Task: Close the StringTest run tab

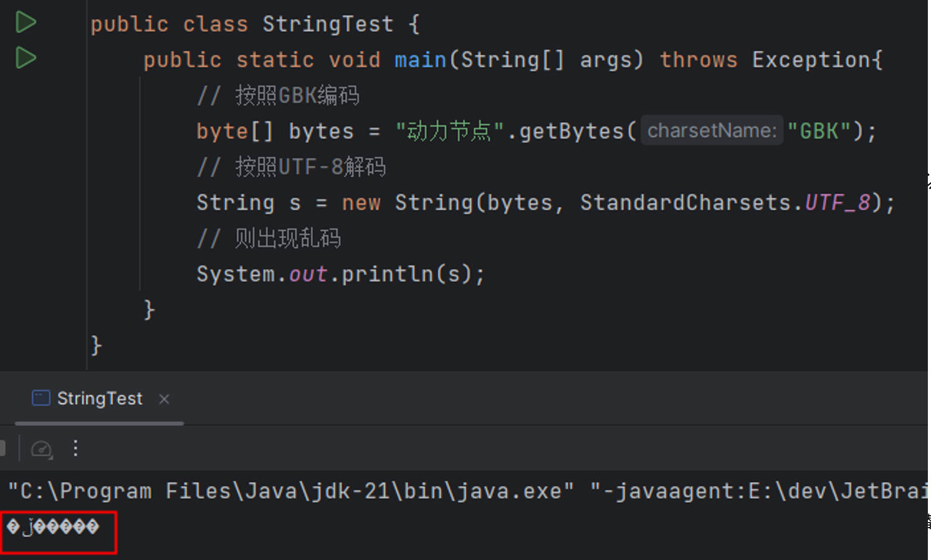Action: 164,399
